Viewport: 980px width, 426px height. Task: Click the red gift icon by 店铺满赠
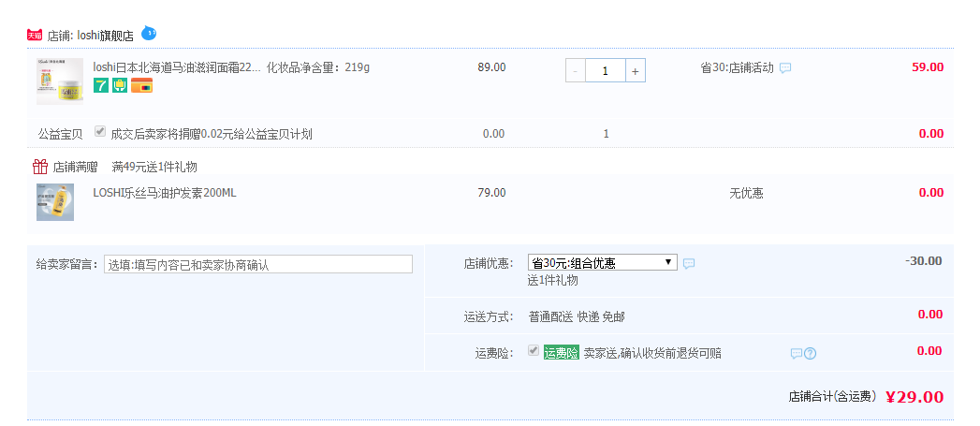coord(40,167)
